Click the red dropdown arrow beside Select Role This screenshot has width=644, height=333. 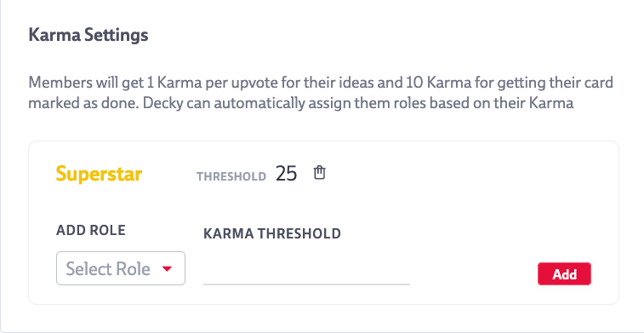point(167,269)
